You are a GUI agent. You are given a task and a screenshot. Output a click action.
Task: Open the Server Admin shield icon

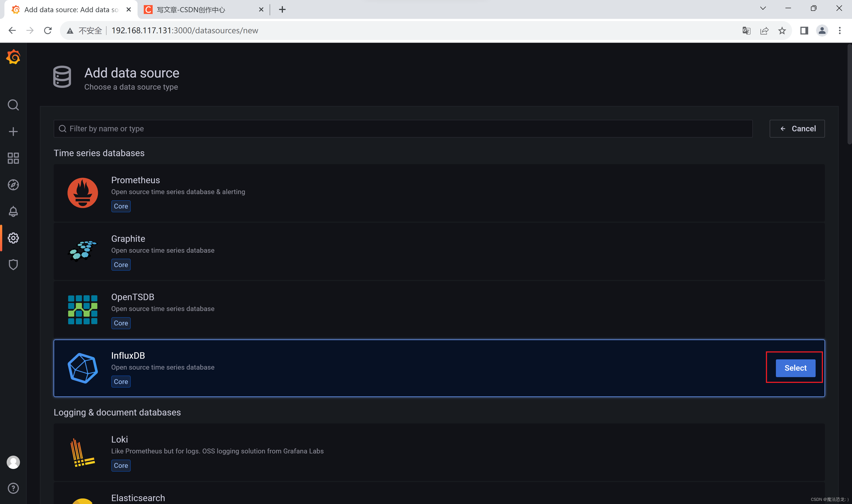13,265
